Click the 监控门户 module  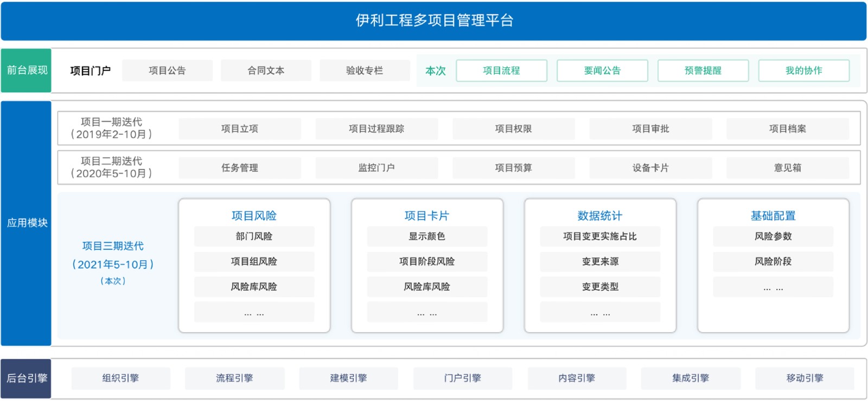(x=376, y=168)
